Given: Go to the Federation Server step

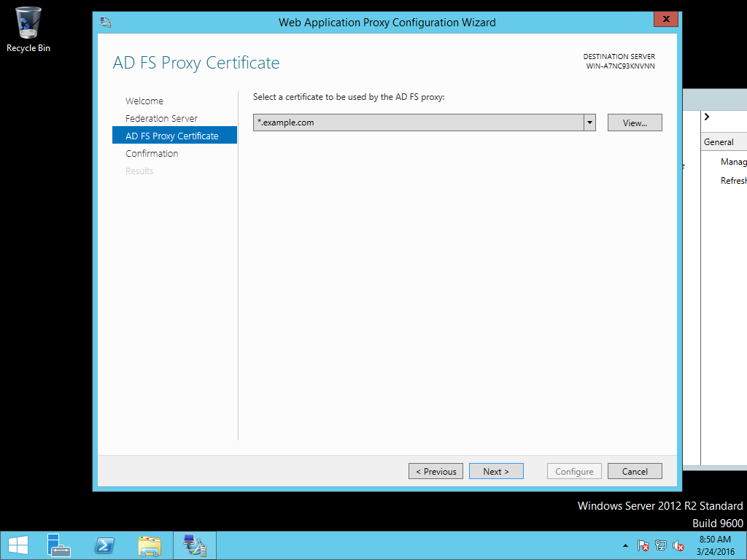Looking at the screenshot, I should (x=161, y=118).
